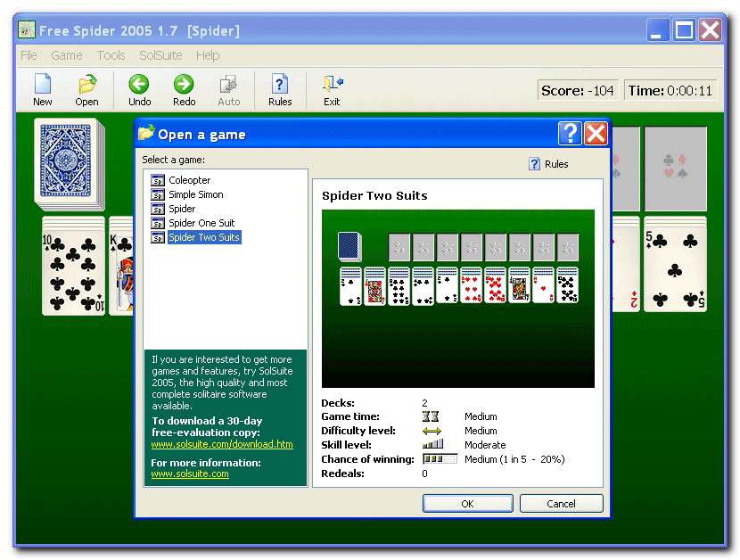Click the Spider Two Suits preview heading

374,195
